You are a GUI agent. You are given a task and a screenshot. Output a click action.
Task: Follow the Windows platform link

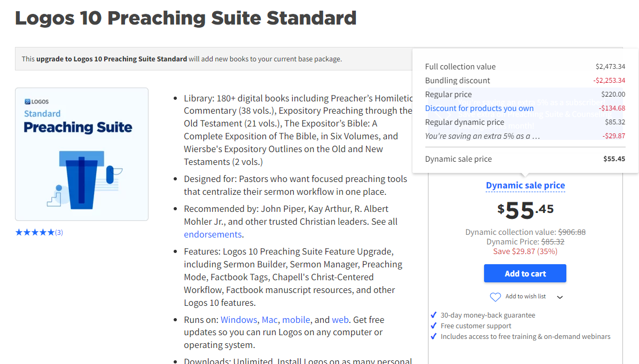click(239, 320)
